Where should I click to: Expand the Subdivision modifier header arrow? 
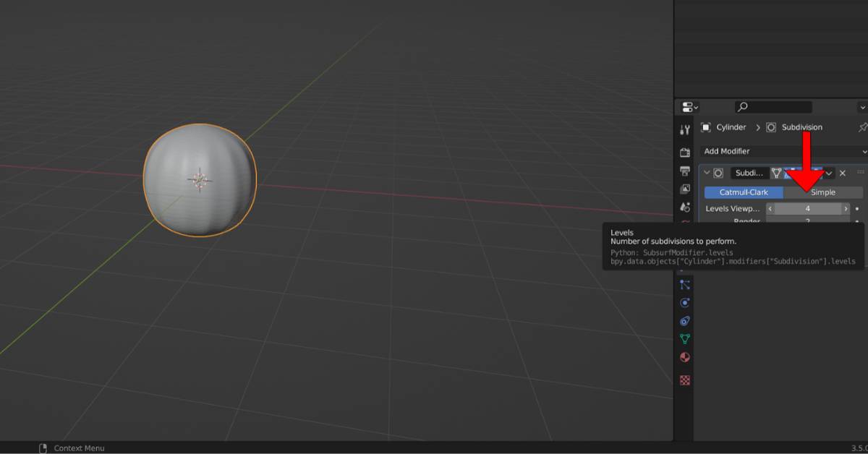tap(707, 173)
